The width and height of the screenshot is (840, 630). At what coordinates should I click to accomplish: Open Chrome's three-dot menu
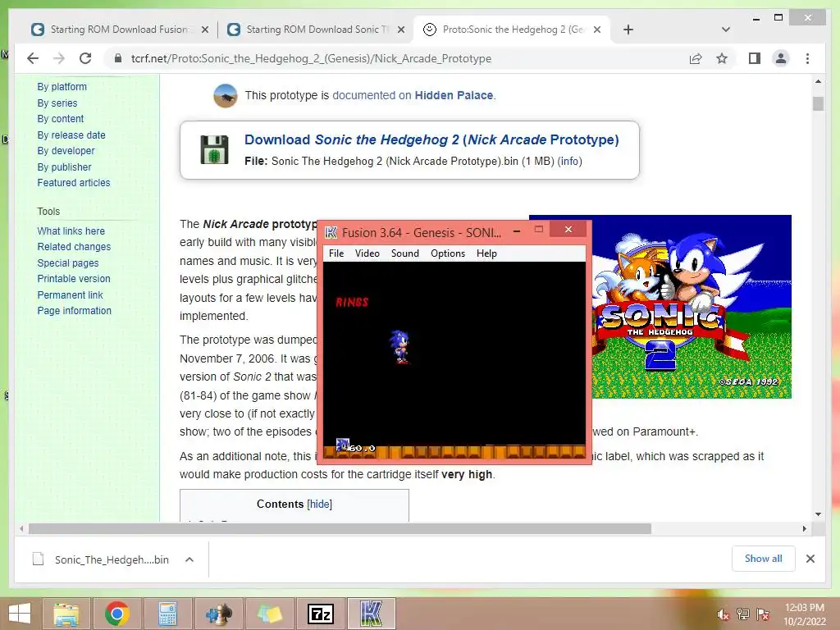[x=807, y=58]
